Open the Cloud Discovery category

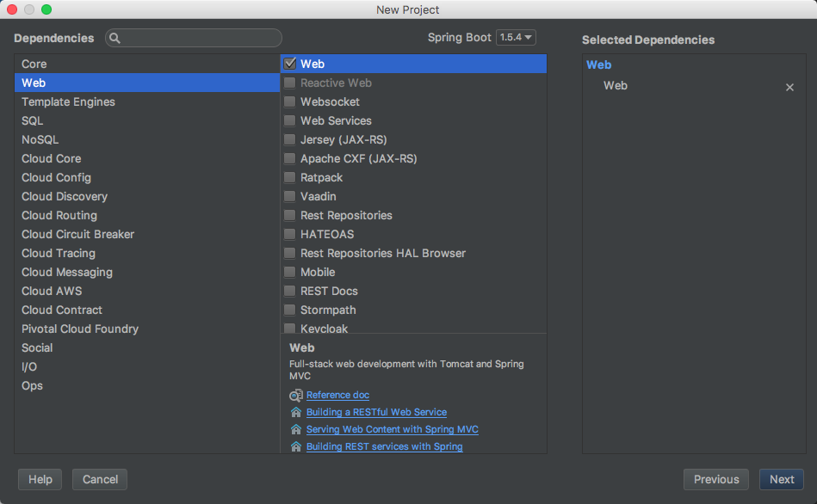[x=65, y=197]
